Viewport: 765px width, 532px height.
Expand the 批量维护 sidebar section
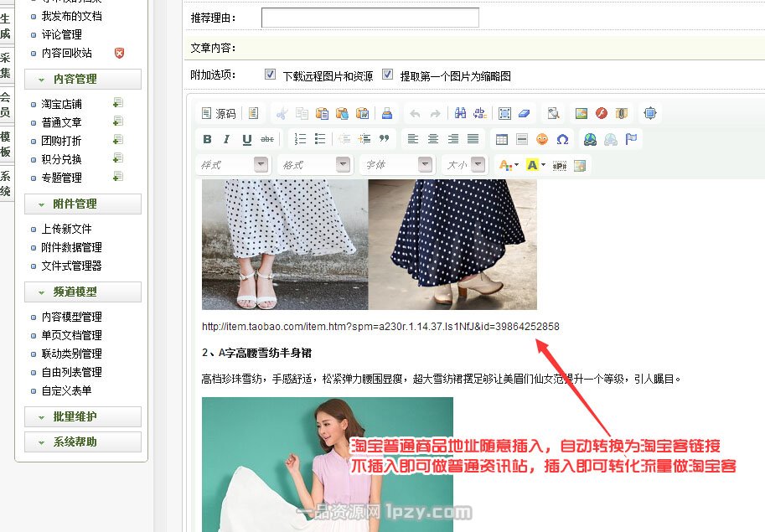[x=83, y=417]
